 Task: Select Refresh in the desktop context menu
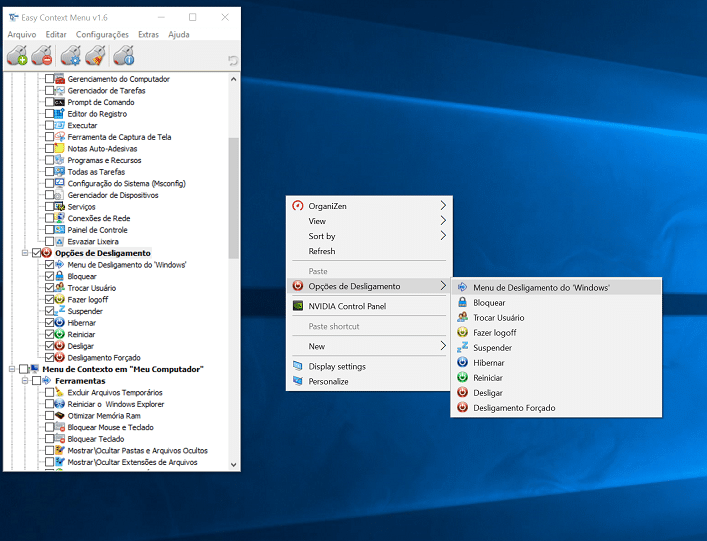point(369,251)
